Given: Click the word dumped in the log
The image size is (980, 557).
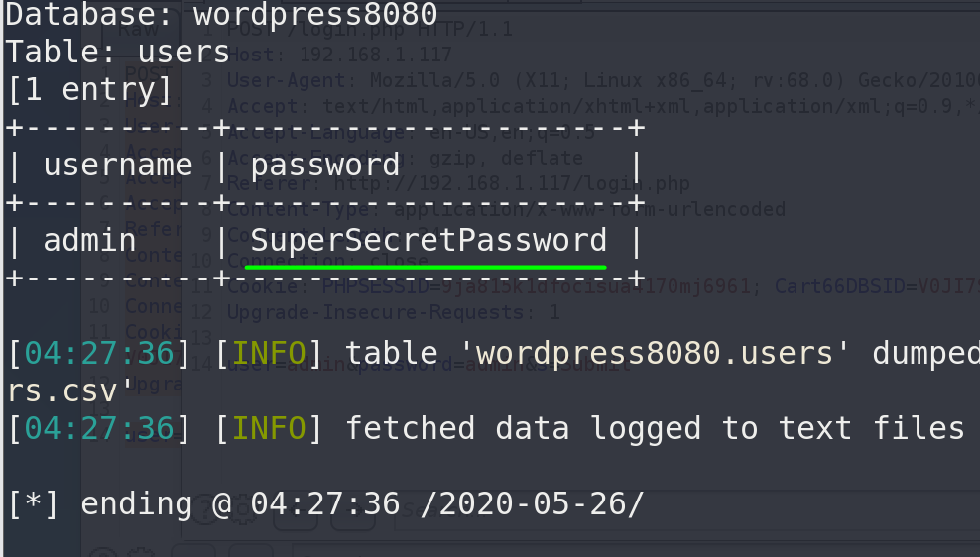Looking at the screenshot, I should 922,354.
